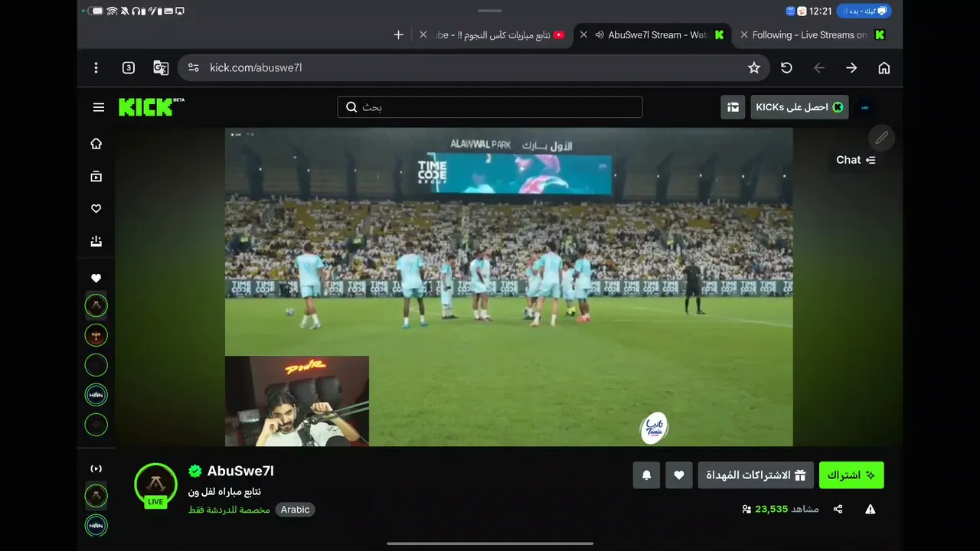Close the Following - Live Streams tab

click(743, 34)
